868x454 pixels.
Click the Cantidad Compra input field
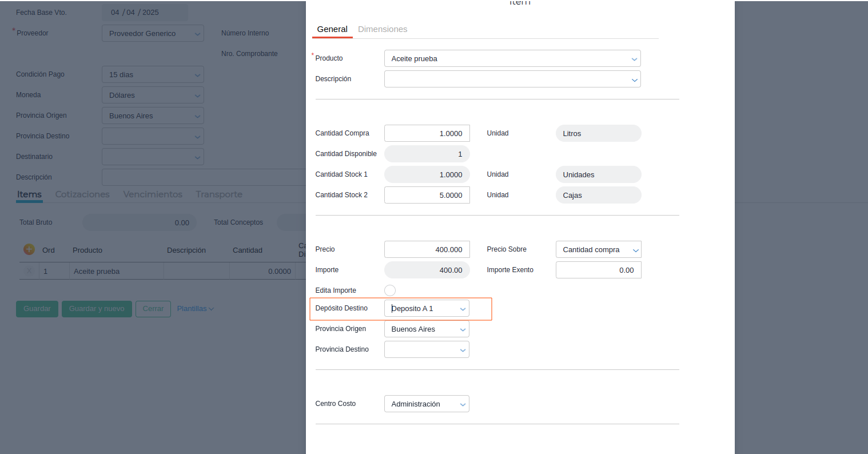point(427,134)
